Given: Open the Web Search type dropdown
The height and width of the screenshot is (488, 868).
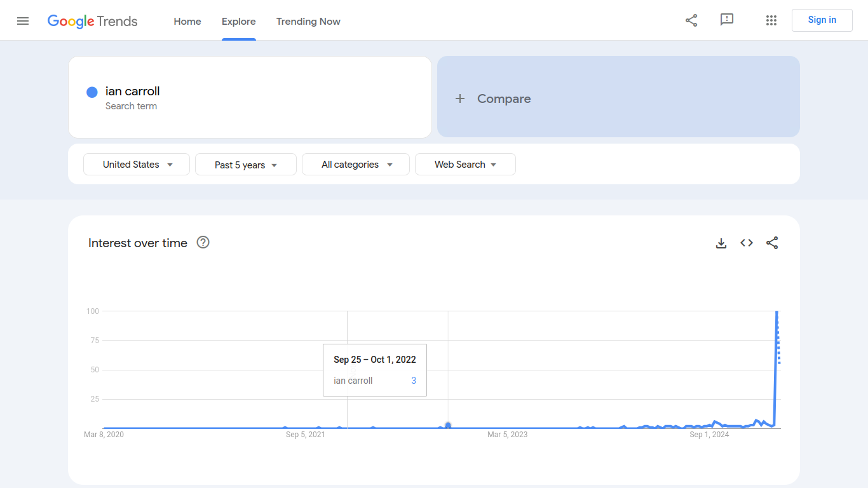Looking at the screenshot, I should (x=465, y=165).
